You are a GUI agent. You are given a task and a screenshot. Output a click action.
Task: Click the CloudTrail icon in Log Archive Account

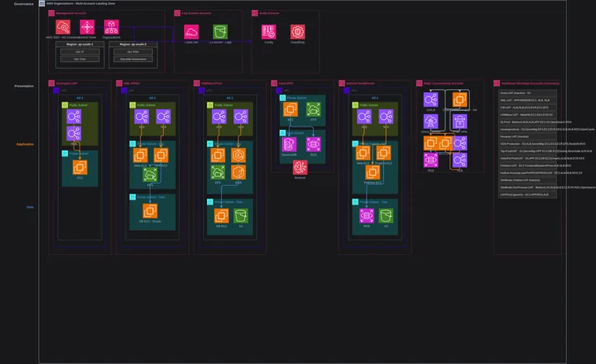click(191, 32)
